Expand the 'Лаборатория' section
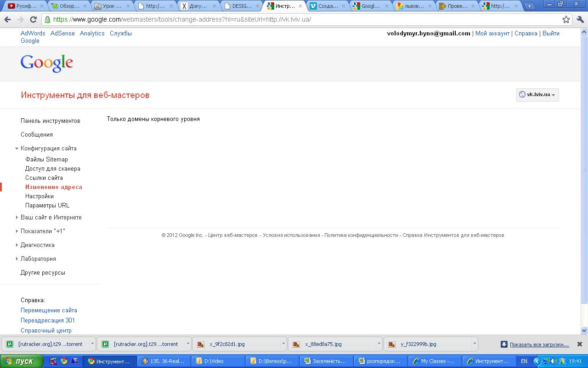Image resolution: width=588 pixels, height=368 pixels. 17,259
